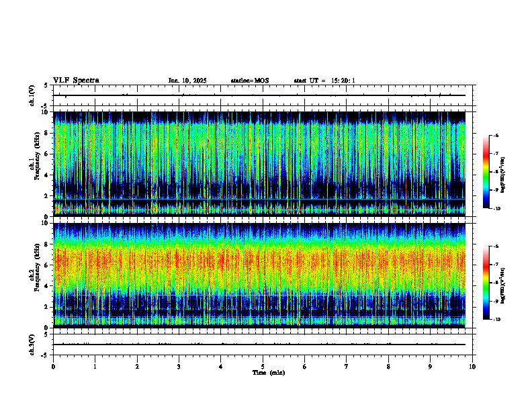Click time axis tick label "8"

(x=388, y=367)
